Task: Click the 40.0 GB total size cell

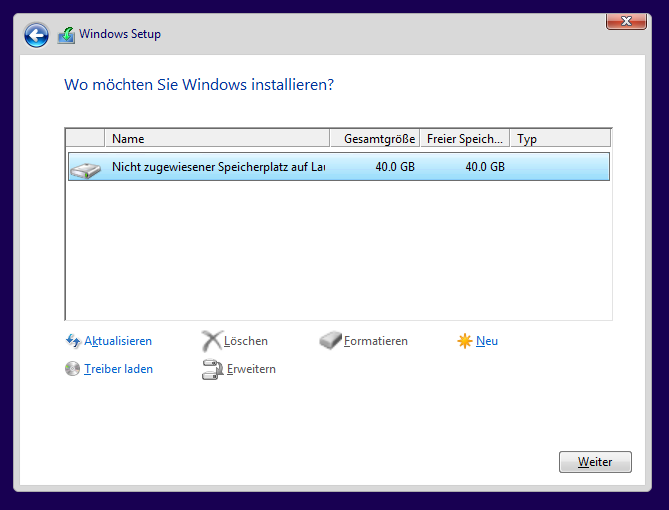Action: click(395, 167)
